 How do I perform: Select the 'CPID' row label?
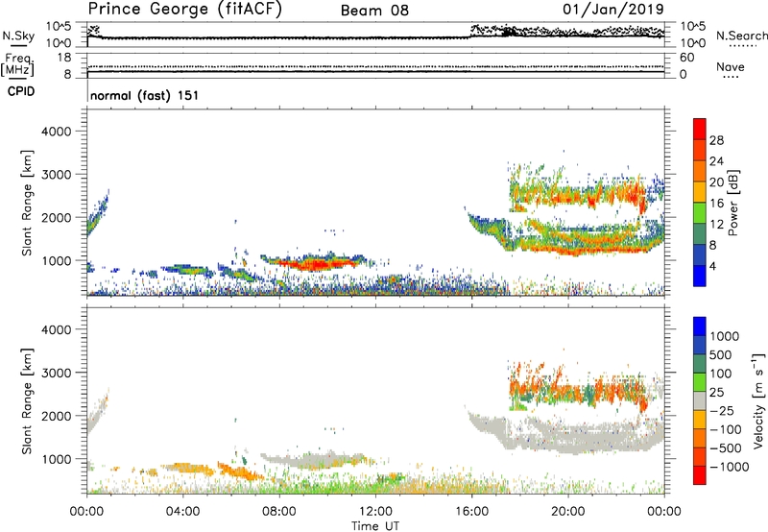click(x=21, y=91)
